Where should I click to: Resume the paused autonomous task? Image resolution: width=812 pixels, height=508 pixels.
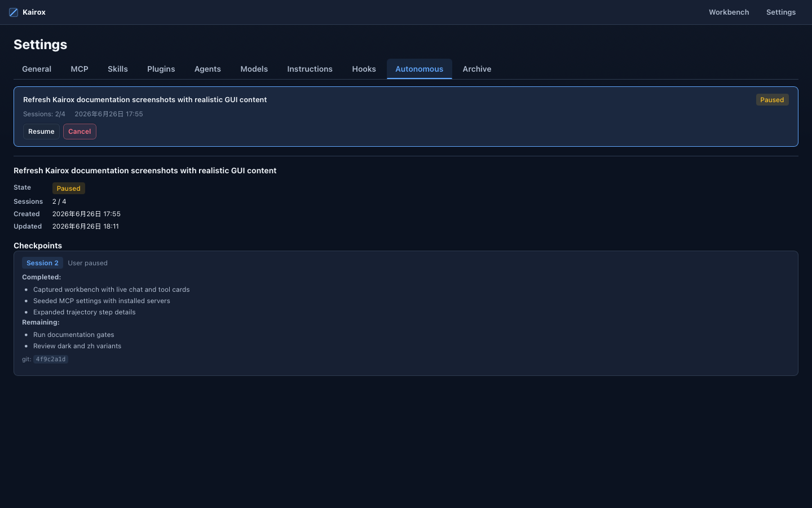tap(41, 132)
